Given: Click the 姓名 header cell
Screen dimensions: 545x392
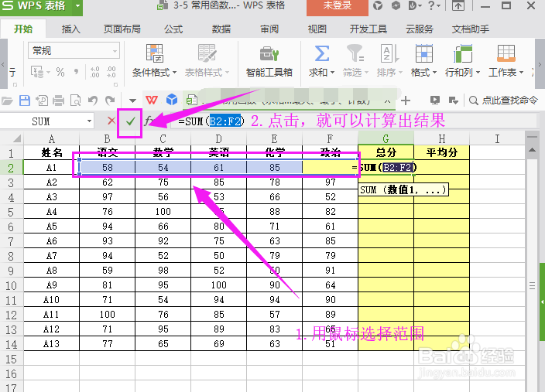Looking at the screenshot, I should [51, 152].
